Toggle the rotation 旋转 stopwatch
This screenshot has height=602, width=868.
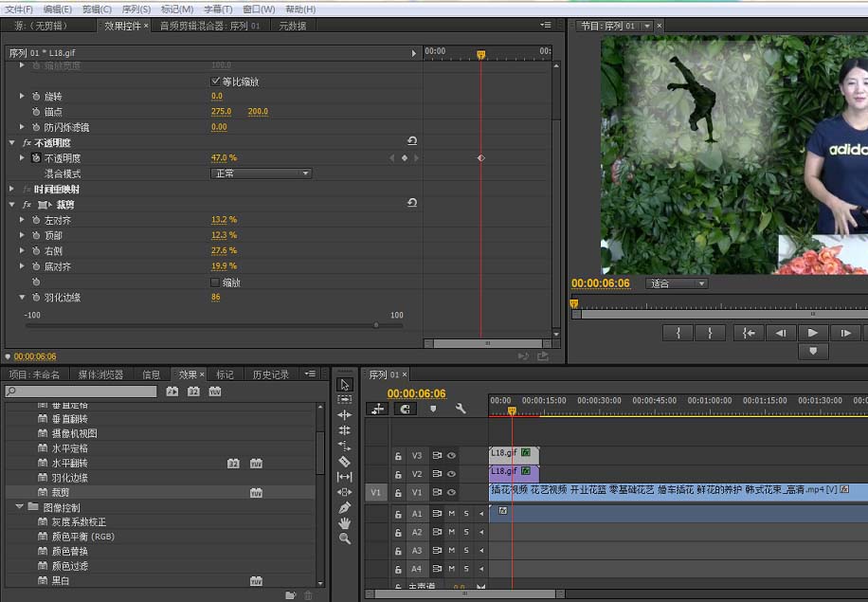[36, 97]
